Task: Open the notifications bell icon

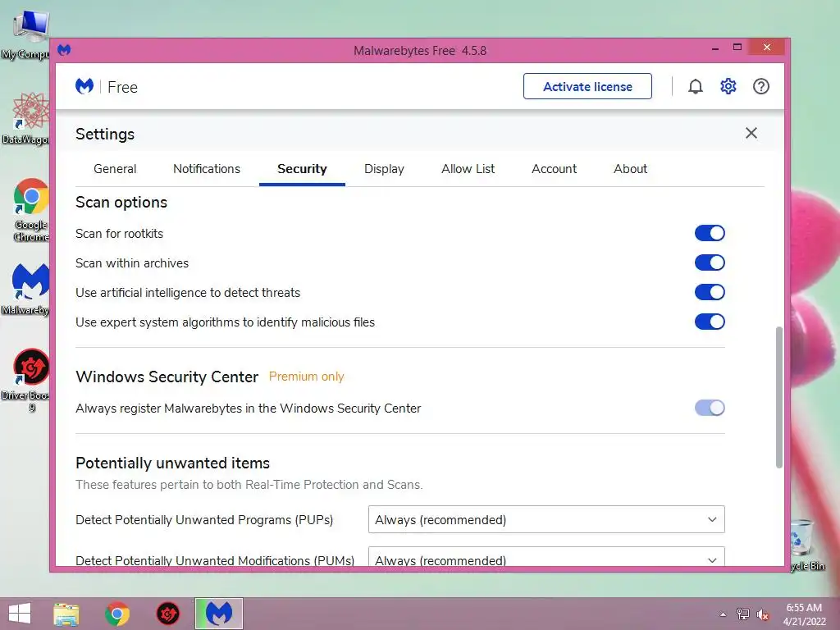Action: (x=696, y=86)
